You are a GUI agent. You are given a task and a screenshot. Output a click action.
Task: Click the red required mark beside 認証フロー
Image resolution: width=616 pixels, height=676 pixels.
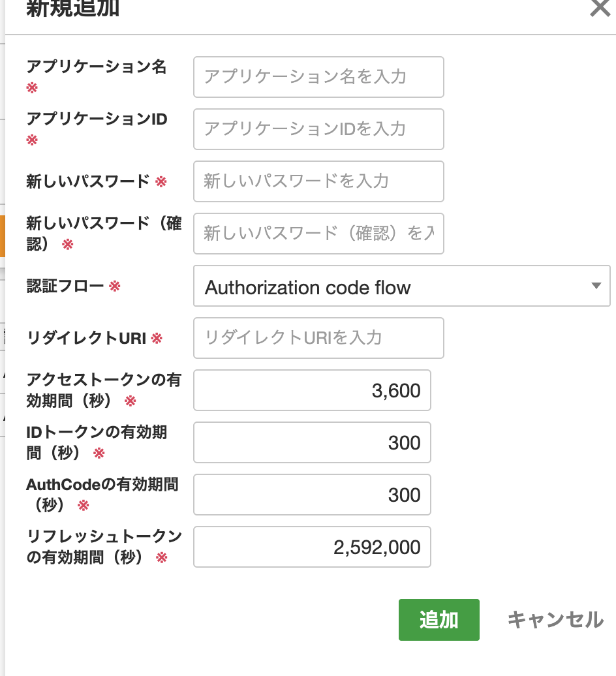[115, 286]
